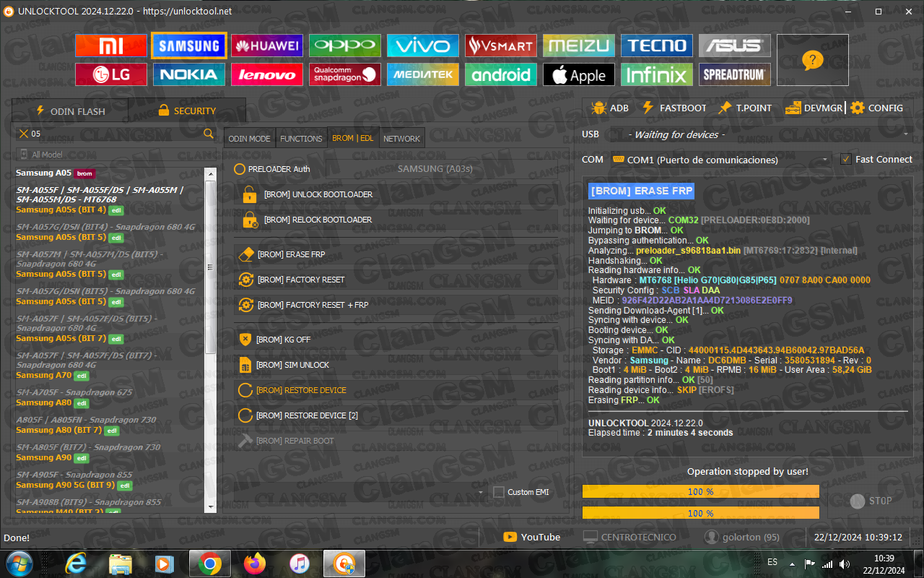This screenshot has height=578, width=924.
Task: Open the All Model filter dropdown
Action: coord(115,155)
